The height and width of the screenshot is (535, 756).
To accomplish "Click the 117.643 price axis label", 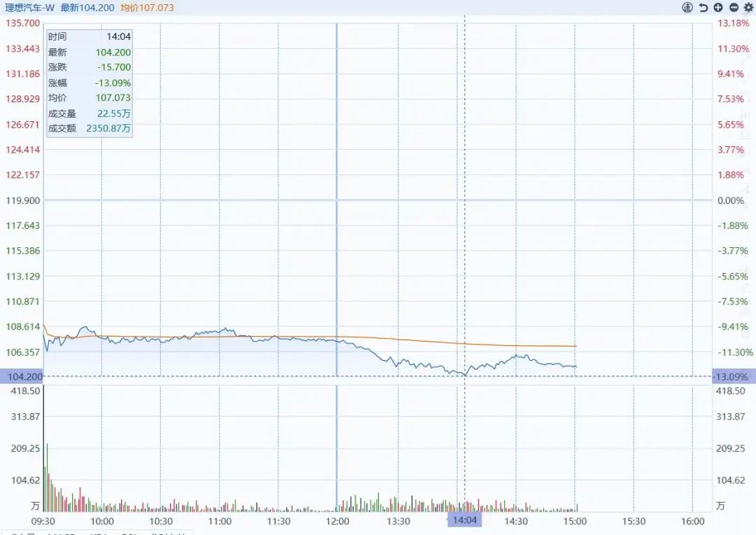I will (x=22, y=225).
